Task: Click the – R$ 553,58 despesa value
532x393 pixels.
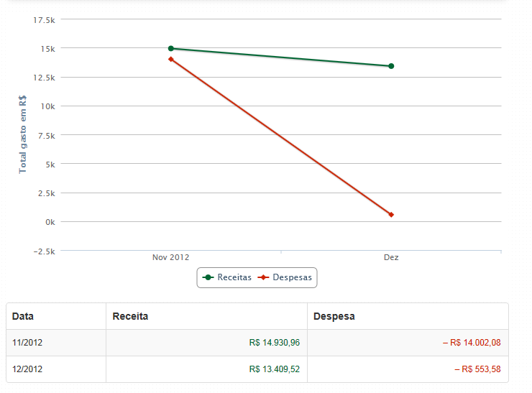Action: tap(477, 369)
